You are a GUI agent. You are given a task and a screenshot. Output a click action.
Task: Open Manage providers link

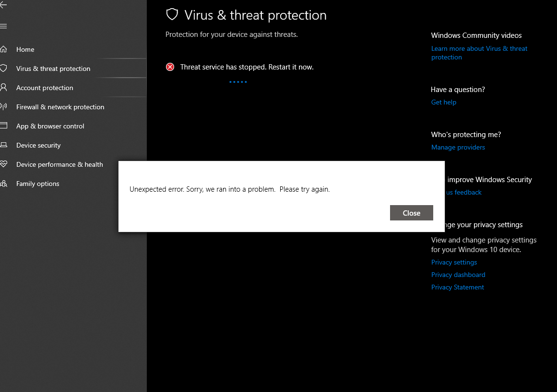tap(458, 147)
